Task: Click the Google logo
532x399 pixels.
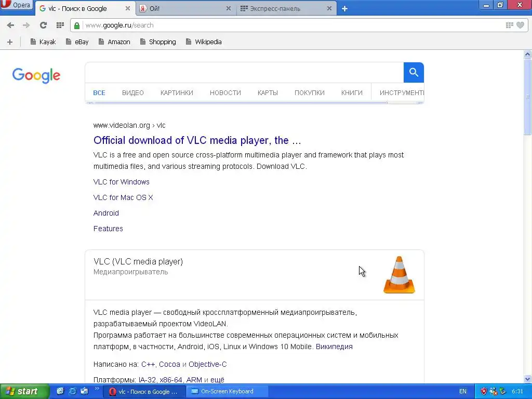Action: (36, 75)
